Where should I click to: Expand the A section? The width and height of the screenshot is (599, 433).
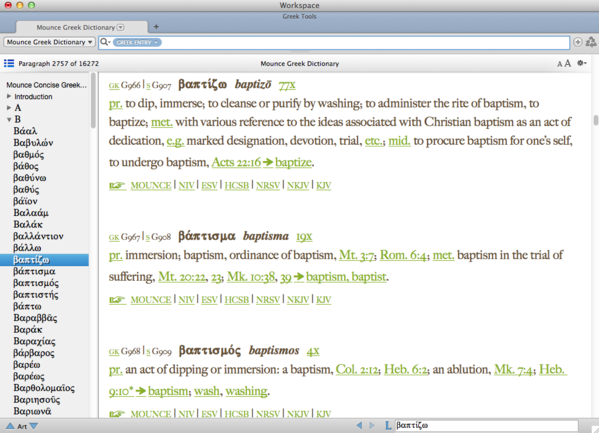[9, 108]
